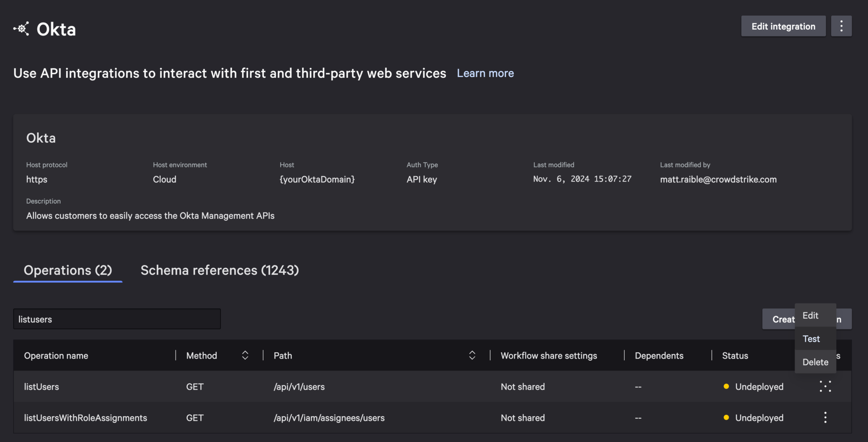Toggle sorting on the Path column
The height and width of the screenshot is (442, 868).
[x=472, y=356]
